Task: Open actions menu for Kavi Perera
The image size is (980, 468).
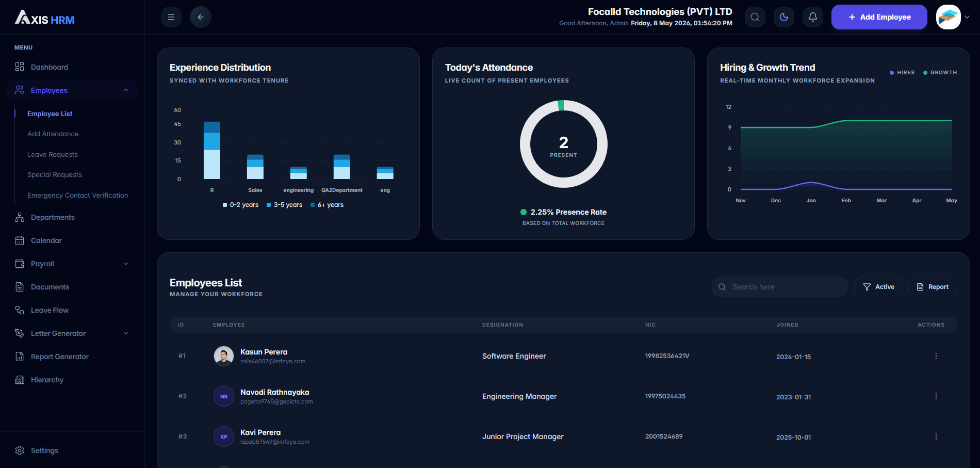Action: pyautogui.click(x=936, y=437)
